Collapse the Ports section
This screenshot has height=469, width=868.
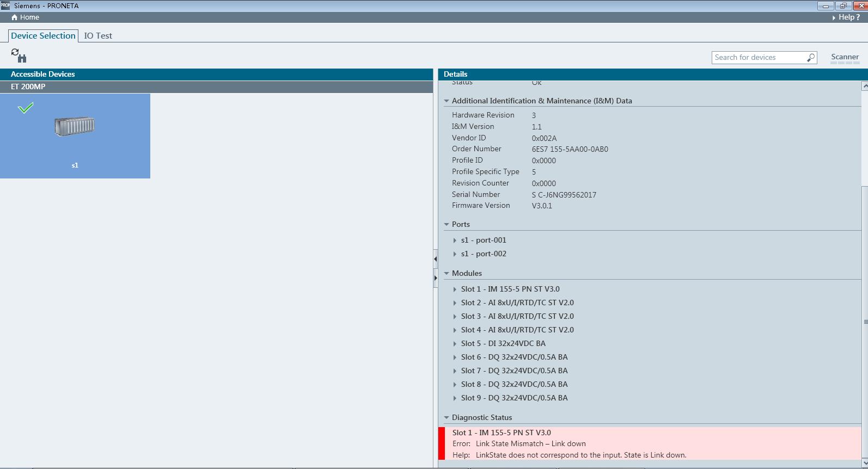[x=447, y=225]
